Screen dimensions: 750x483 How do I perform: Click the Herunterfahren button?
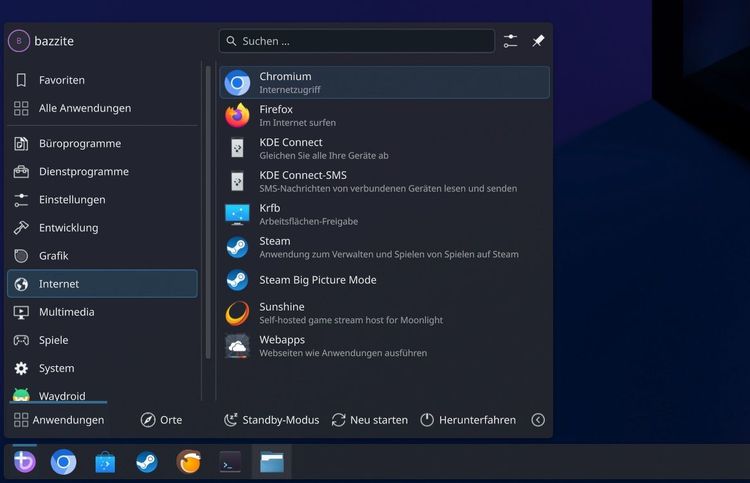tap(468, 420)
